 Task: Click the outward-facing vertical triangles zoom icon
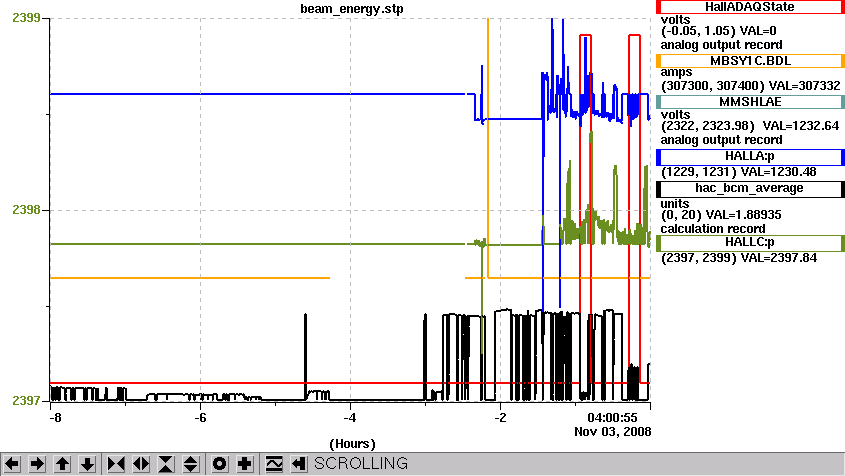(191, 464)
